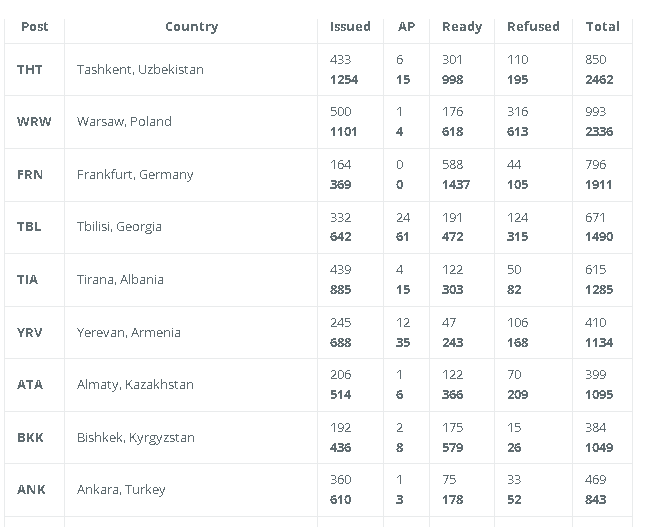
Task: Click the Ready column header
Action: pos(462,27)
